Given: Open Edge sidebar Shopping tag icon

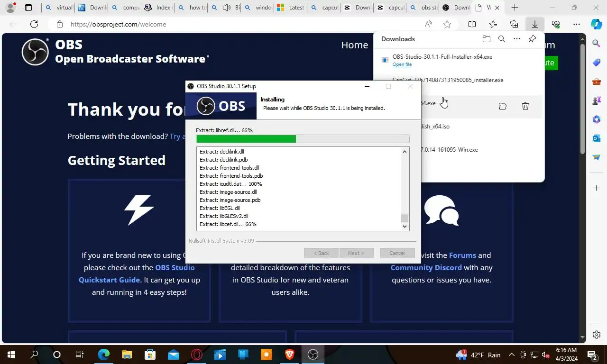Looking at the screenshot, I should (597, 63).
